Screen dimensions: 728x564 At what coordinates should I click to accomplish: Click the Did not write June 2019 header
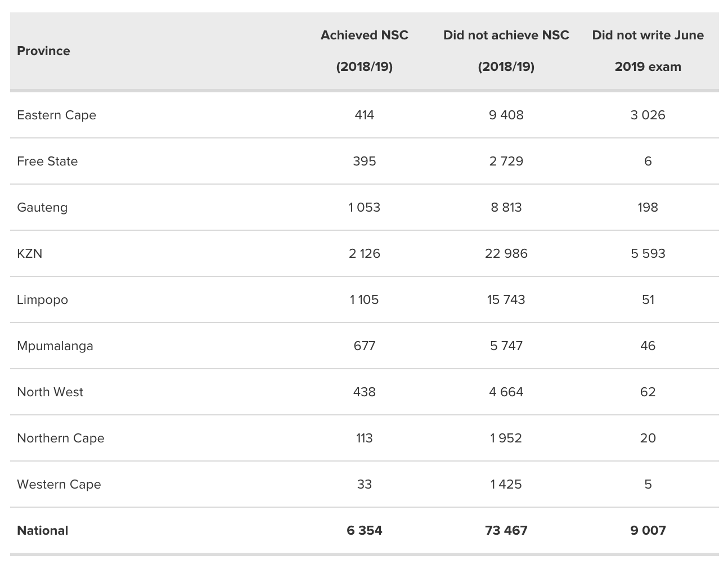tap(648, 51)
